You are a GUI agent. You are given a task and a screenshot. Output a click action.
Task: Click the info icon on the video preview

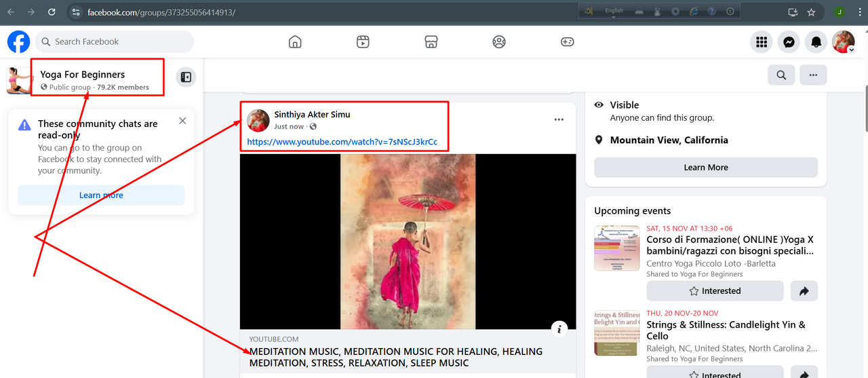point(559,329)
